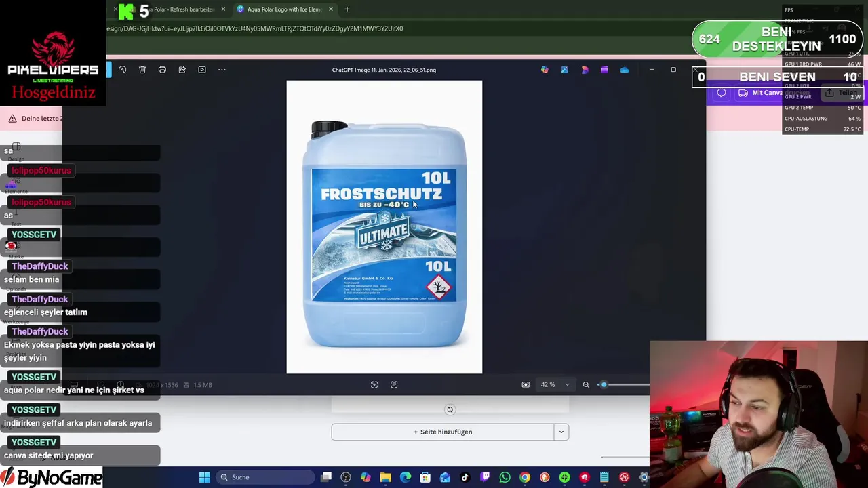Open a new browser tab
Screen dimensions: 868x488
pyautogui.click(x=347, y=9)
